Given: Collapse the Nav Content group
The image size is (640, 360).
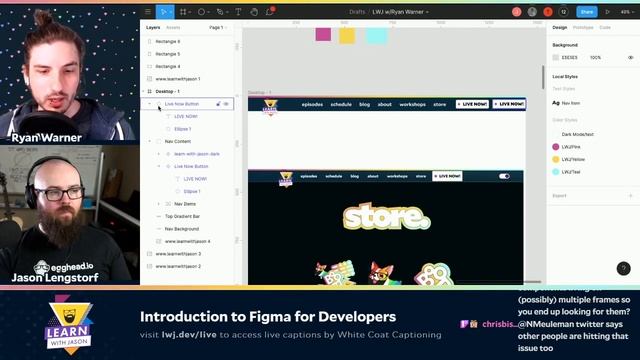Looking at the screenshot, I should (x=149, y=141).
